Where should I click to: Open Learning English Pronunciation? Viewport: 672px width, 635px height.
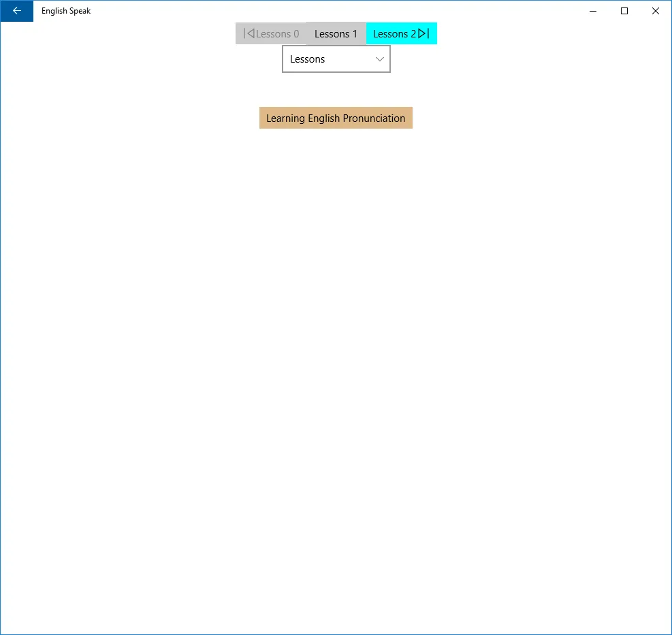336,118
